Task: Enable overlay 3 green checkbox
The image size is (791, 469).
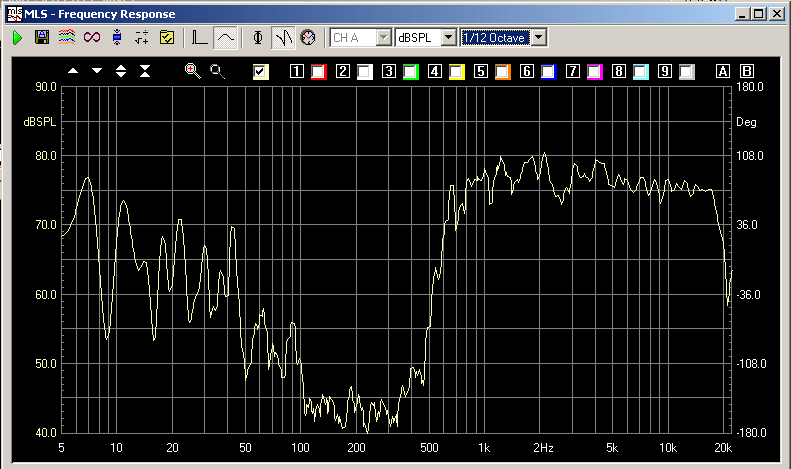Action: click(x=410, y=71)
